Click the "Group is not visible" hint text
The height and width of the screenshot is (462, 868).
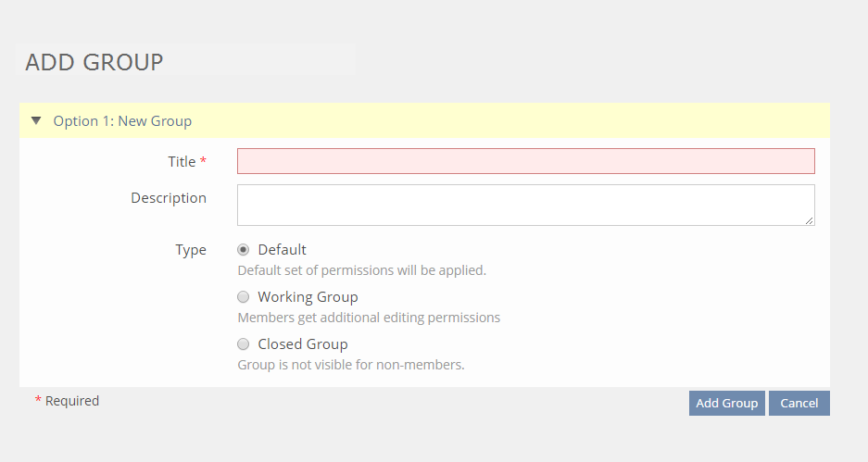pyautogui.click(x=351, y=365)
